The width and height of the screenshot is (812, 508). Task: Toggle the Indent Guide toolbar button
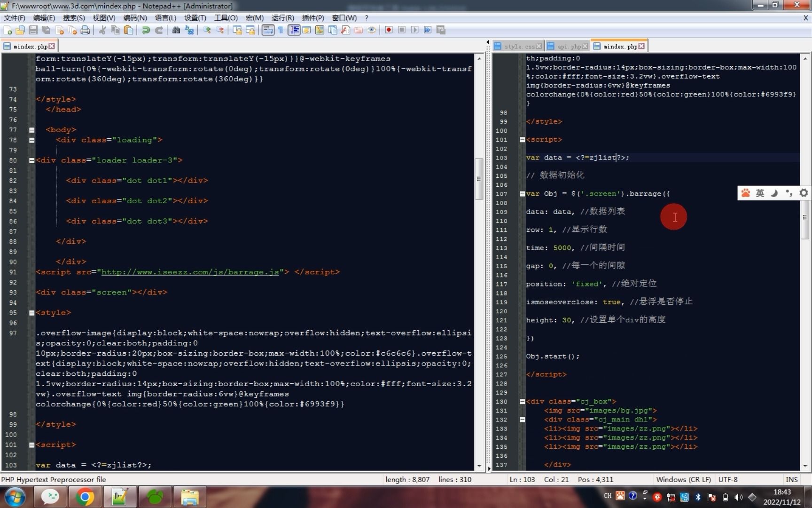(x=294, y=30)
